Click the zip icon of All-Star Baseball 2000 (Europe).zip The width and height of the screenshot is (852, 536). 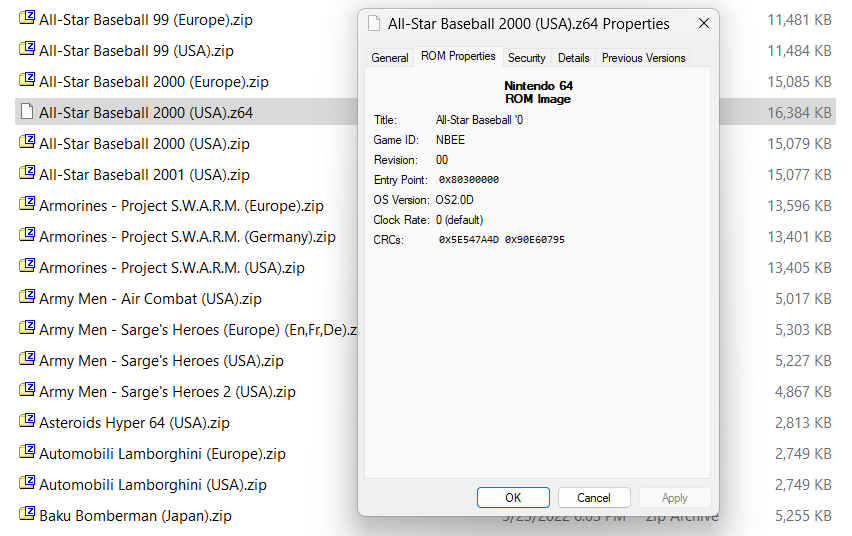coord(27,80)
